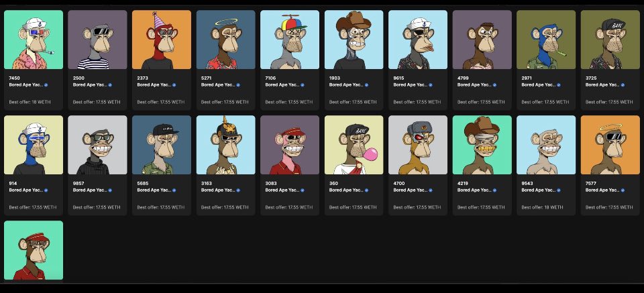Screen dimensions: 644x293
Task: Open Bored Ape Yac.. link under 4799
Action: pos(474,85)
